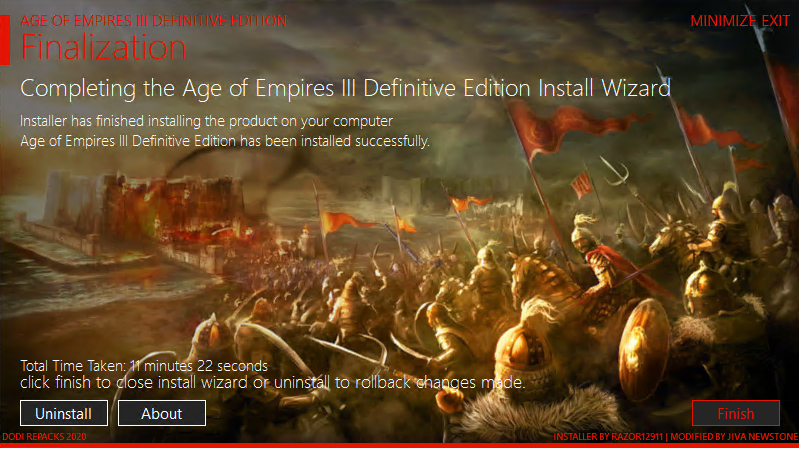The width and height of the screenshot is (799, 449).
Task: Click the DODI REPACKS 2020 credit
Action: coord(44,437)
